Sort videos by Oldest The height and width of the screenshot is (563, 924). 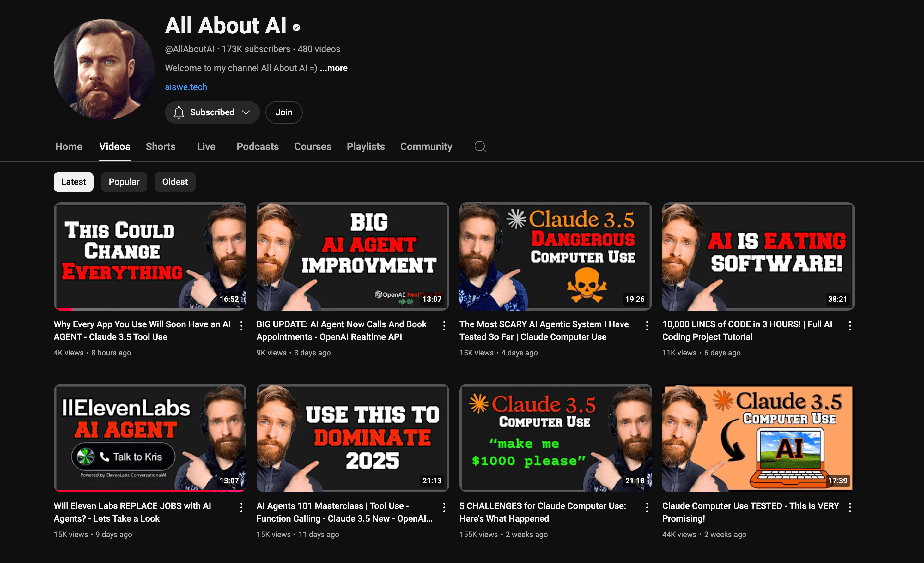(175, 182)
